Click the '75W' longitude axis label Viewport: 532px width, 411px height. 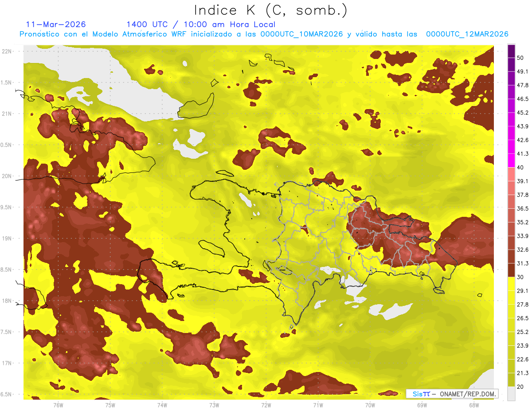(x=110, y=404)
